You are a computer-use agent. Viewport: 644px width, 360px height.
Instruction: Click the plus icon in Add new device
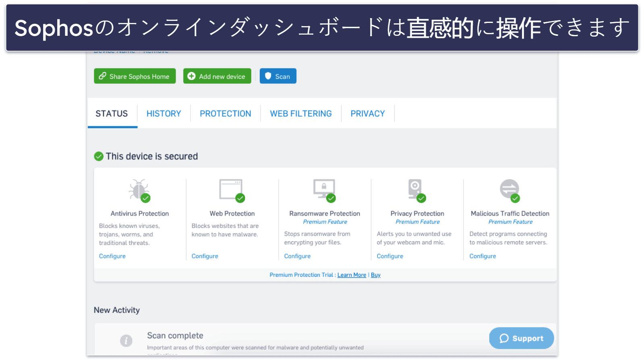click(192, 76)
